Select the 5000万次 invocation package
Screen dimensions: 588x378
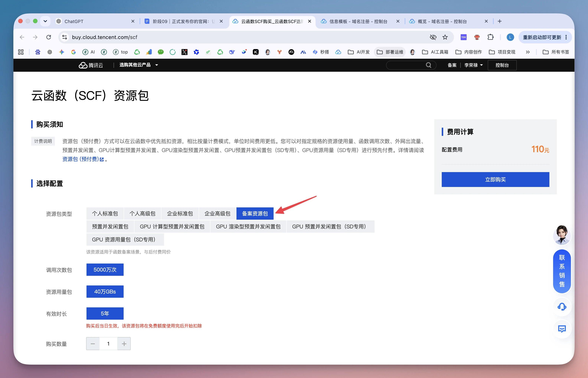pos(105,269)
